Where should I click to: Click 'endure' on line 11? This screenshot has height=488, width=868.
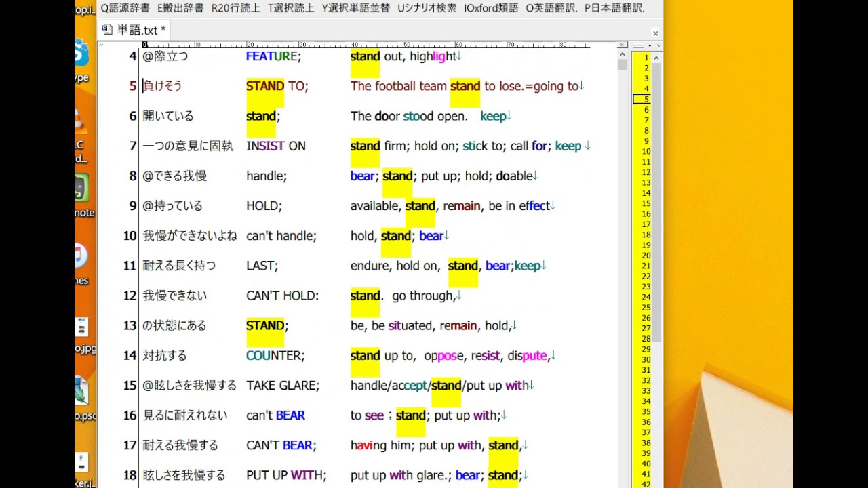370,266
